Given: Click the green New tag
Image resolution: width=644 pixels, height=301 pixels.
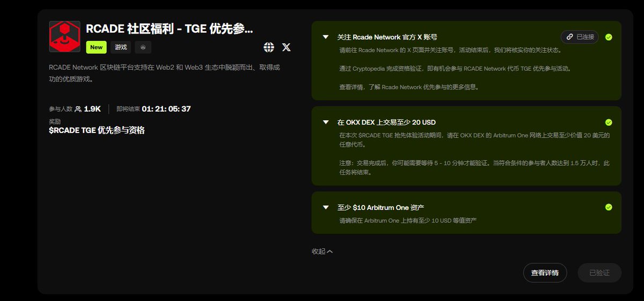Looking at the screenshot, I should coord(97,47).
